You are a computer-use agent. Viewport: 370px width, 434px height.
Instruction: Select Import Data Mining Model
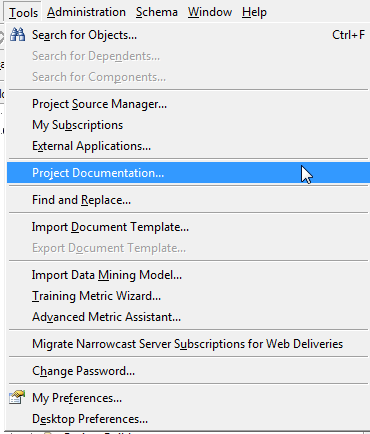[188, 275]
